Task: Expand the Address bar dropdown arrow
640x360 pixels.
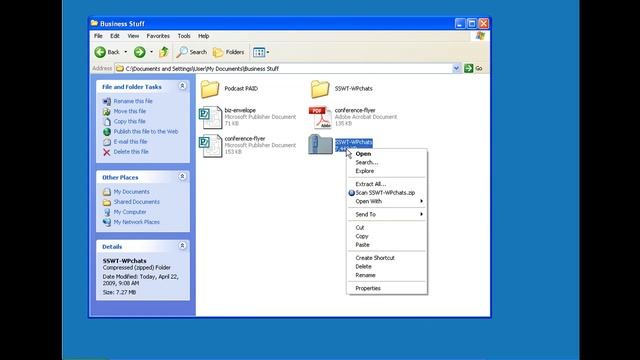Action: pyautogui.click(x=456, y=68)
